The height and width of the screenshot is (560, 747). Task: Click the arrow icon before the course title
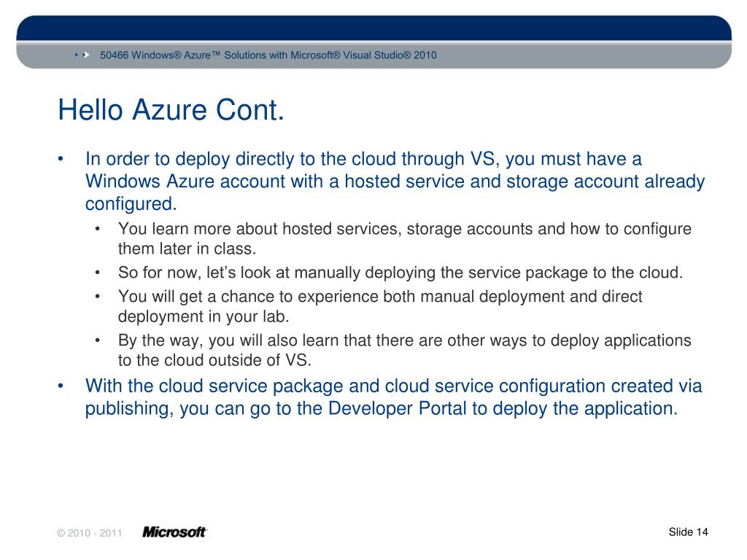point(82,55)
